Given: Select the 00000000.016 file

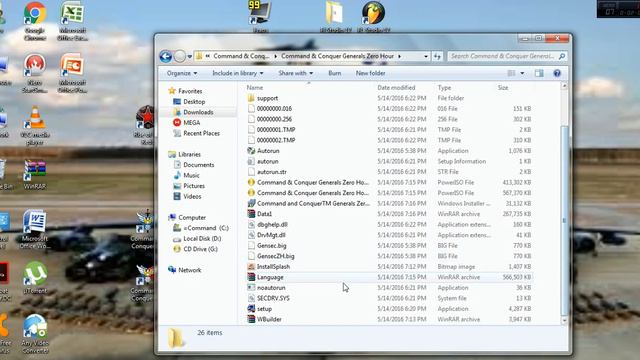Looking at the screenshot, I should (274, 109).
